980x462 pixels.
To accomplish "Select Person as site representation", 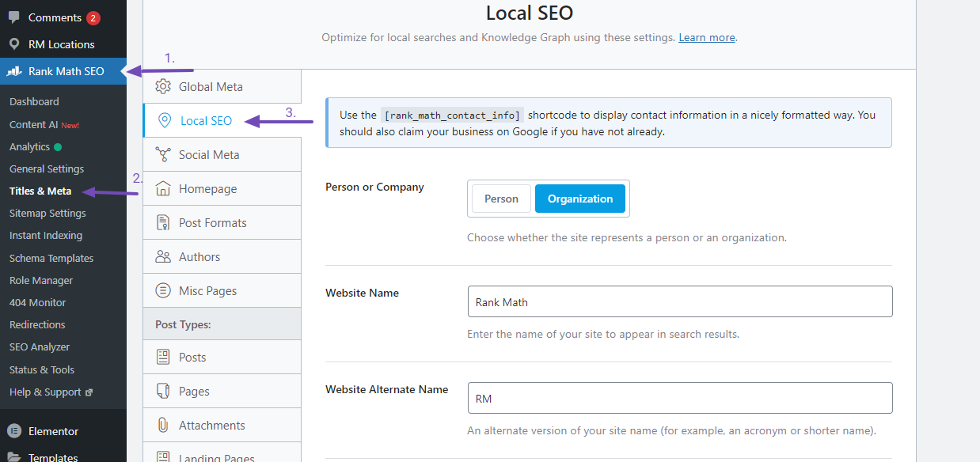I will point(501,199).
